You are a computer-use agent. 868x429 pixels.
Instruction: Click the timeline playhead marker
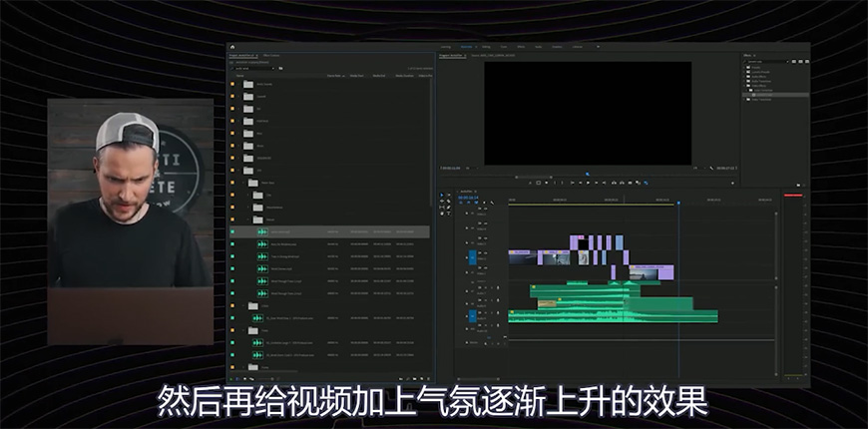click(x=678, y=203)
